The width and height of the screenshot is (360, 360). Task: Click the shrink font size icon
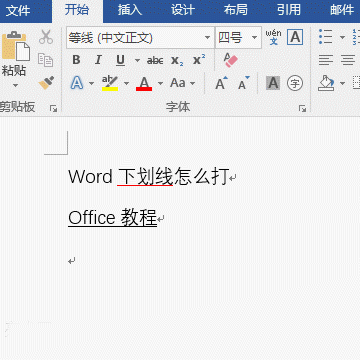244,83
